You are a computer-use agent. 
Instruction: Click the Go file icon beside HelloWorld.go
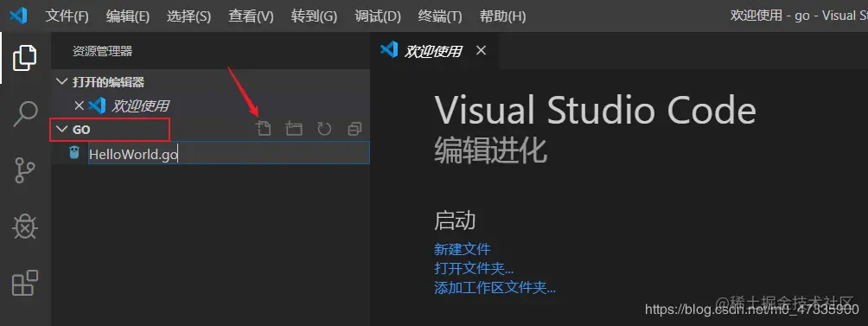point(74,153)
